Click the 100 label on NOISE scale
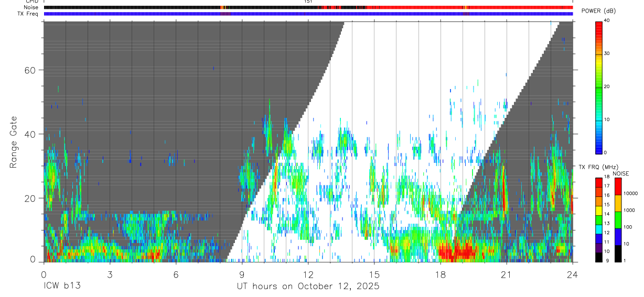Image resolution: width=644 pixels, height=297 pixels. pos(628,227)
